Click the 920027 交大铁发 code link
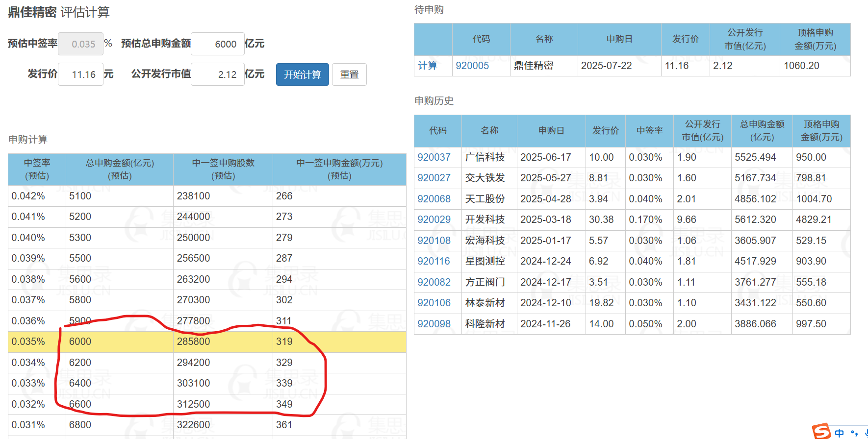Screen dimensions: 868x439 coord(434,178)
